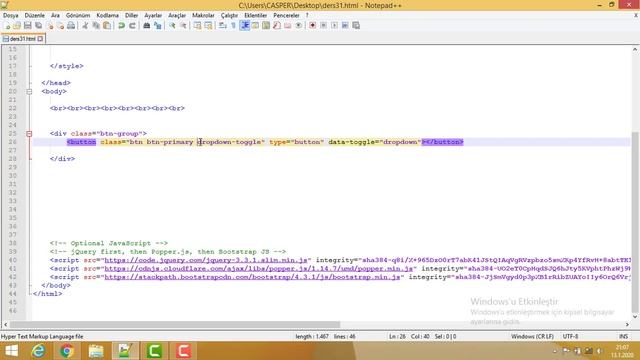Open the Görünüm menu
The image size is (640, 360).
pyautogui.click(x=78, y=16)
